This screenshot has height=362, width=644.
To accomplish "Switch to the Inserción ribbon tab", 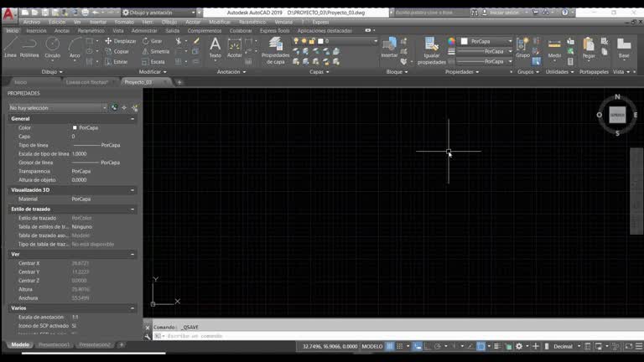I will [x=37, y=31].
